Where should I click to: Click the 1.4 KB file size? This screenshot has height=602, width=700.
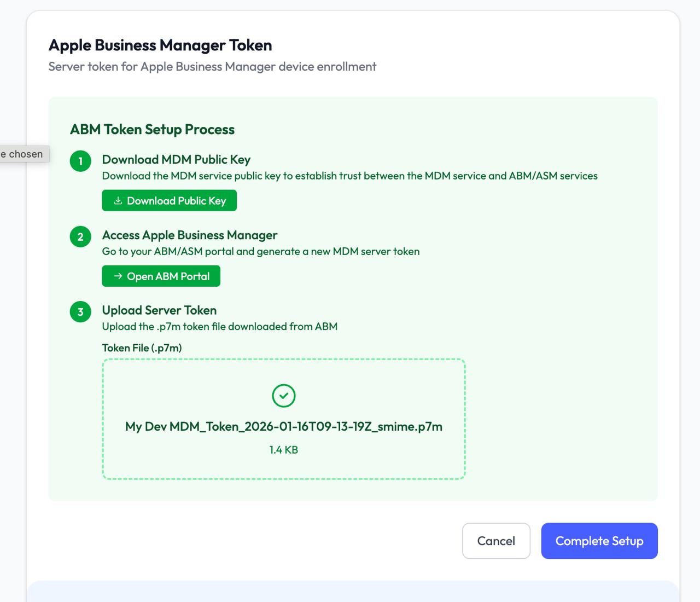tap(284, 450)
